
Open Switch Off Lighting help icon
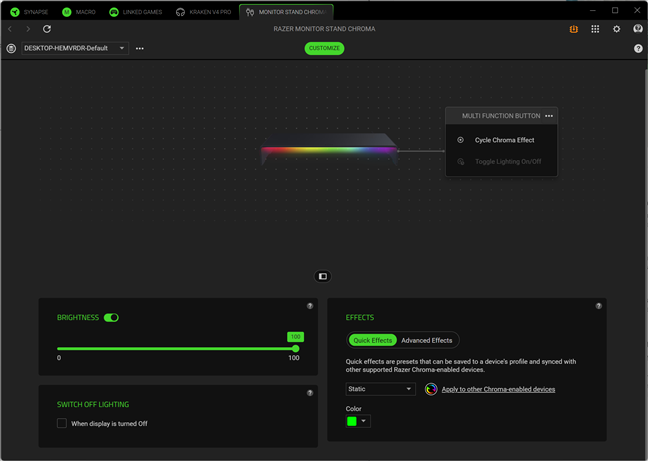310,393
